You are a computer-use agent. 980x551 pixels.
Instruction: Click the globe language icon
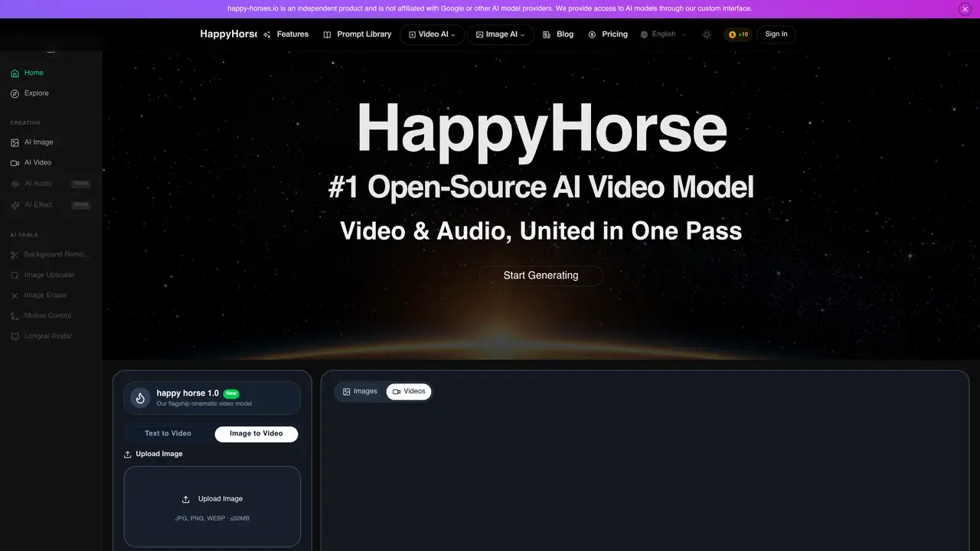tap(644, 34)
